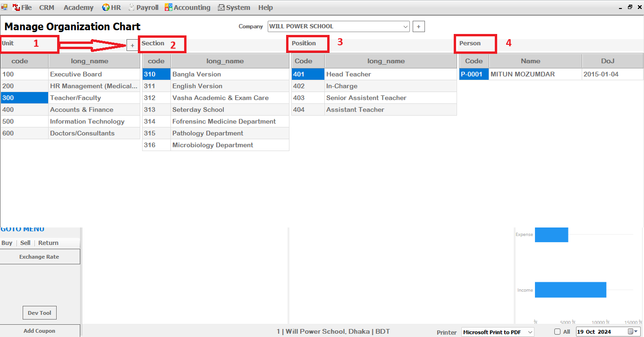Select person MITUN MOZUMDAR
Screen dimensions: 644x337
tap(535, 74)
